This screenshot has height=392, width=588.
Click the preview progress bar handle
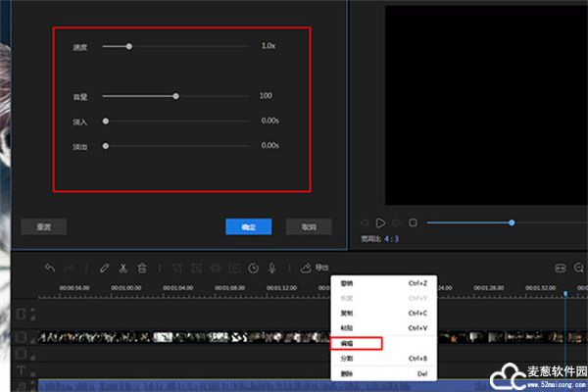(x=512, y=222)
